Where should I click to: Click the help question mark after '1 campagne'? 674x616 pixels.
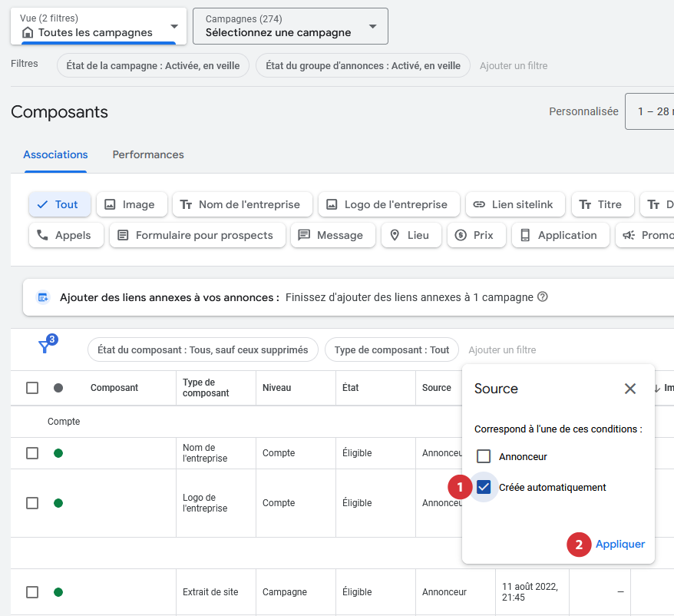coord(543,296)
